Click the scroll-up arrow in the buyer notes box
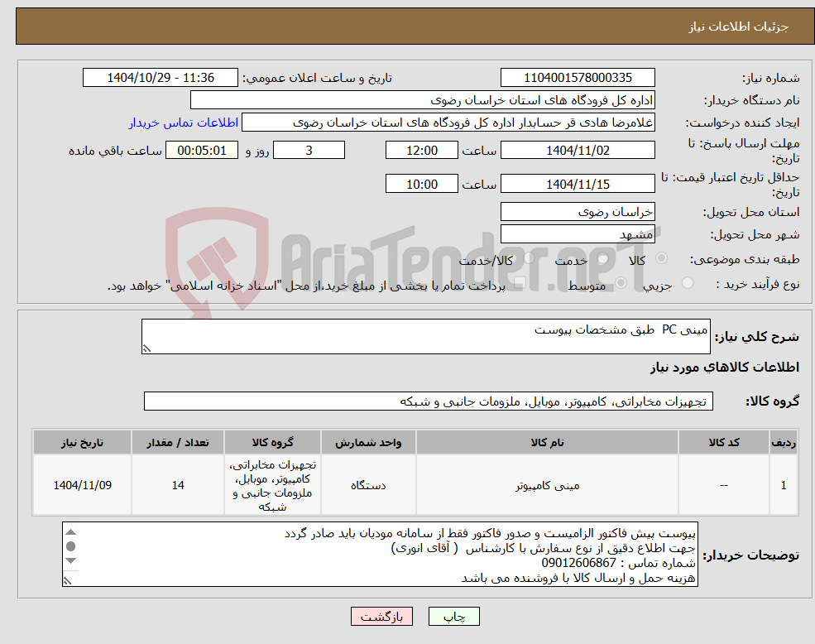The height and width of the screenshot is (644, 815). pyautogui.click(x=71, y=531)
